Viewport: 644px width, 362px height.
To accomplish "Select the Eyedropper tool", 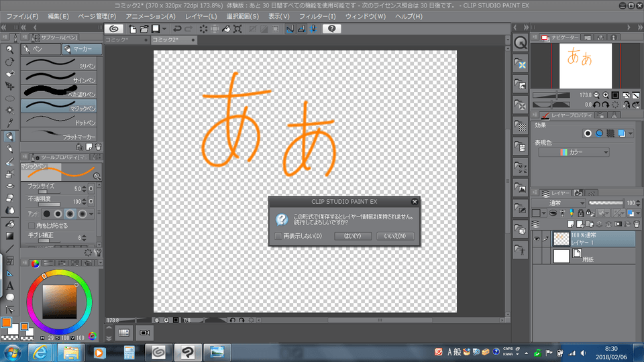I will pyautogui.click(x=9, y=123).
